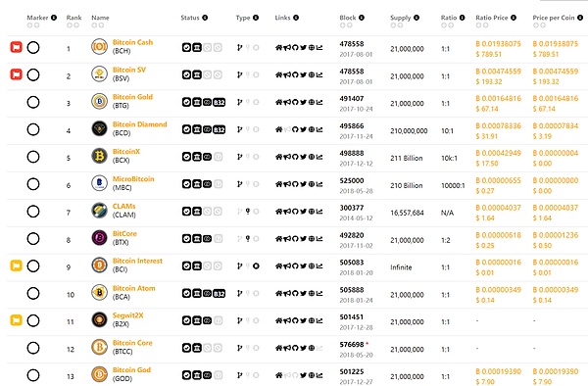Open the Bitcoin Cash home page icon

coord(278,48)
